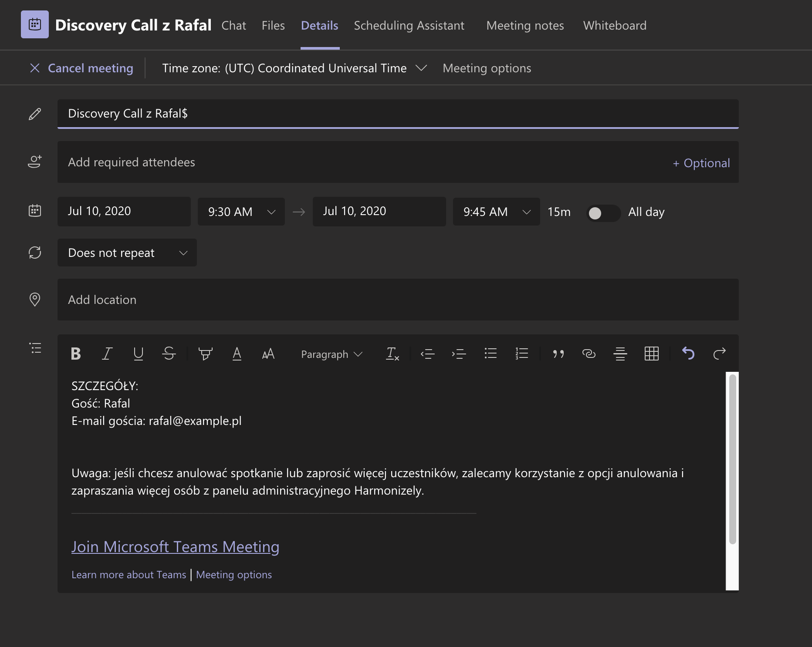Open the Paragraph style dropdown
812x647 pixels.
click(332, 354)
